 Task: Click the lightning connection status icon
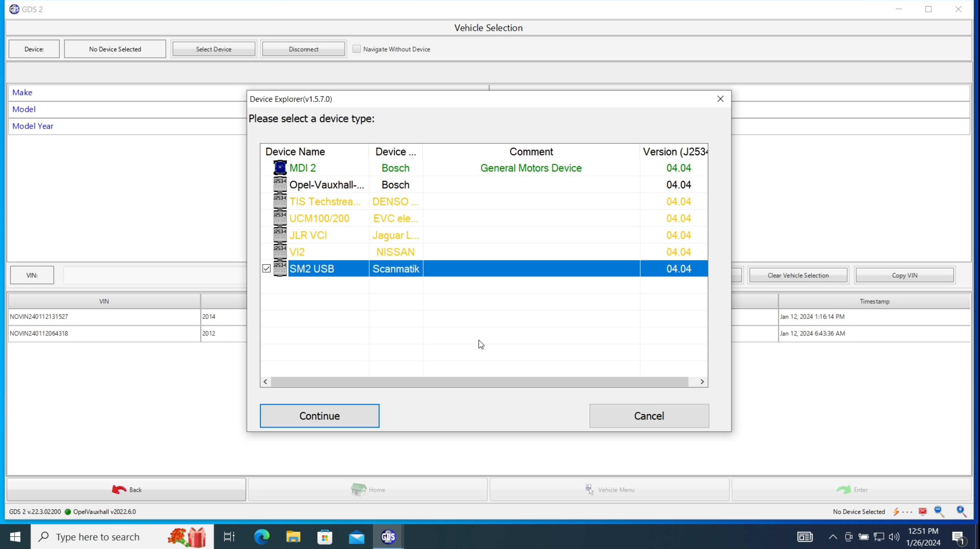tap(896, 512)
